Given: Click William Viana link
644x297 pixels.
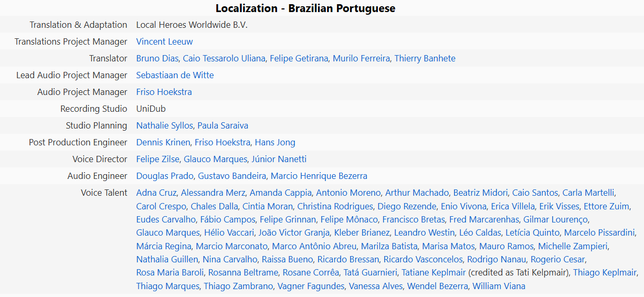Looking at the screenshot, I should coord(499,286).
